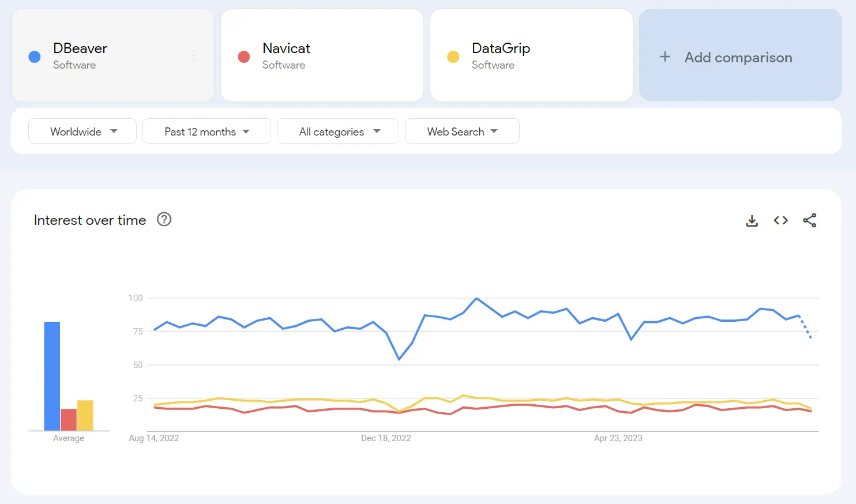Click the blue DBeaver average bar
The width and height of the screenshot is (856, 504).
pyautogui.click(x=52, y=376)
